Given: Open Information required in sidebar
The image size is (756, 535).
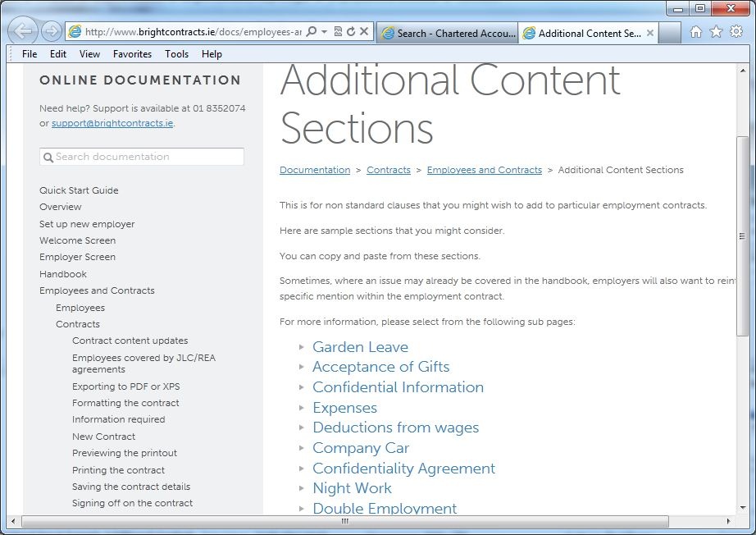Looking at the screenshot, I should [119, 419].
